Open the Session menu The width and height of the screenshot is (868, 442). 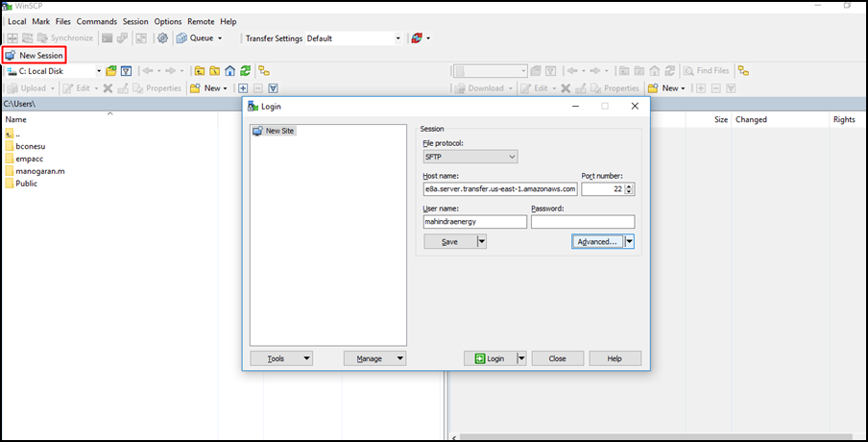(135, 21)
